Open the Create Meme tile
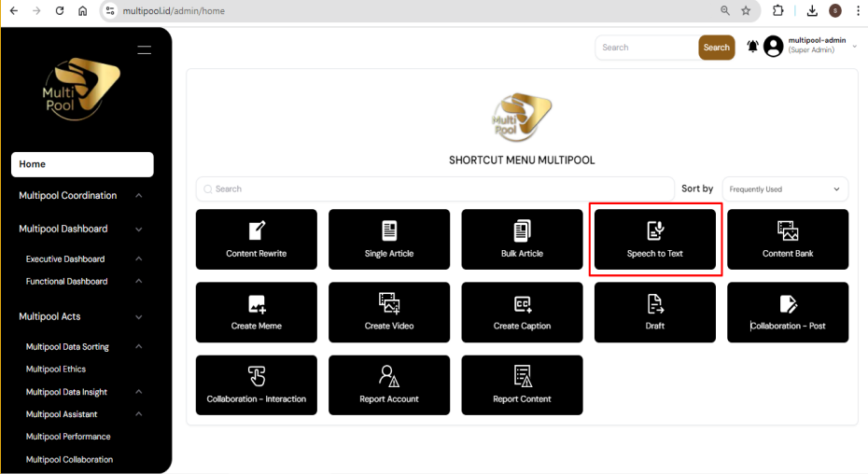 click(x=257, y=313)
